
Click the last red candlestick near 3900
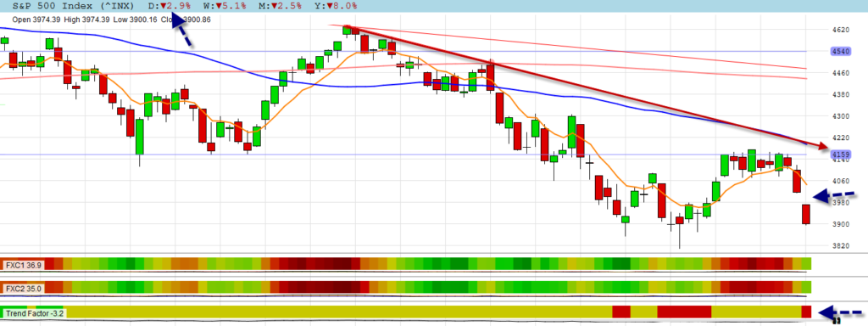[x=806, y=214]
